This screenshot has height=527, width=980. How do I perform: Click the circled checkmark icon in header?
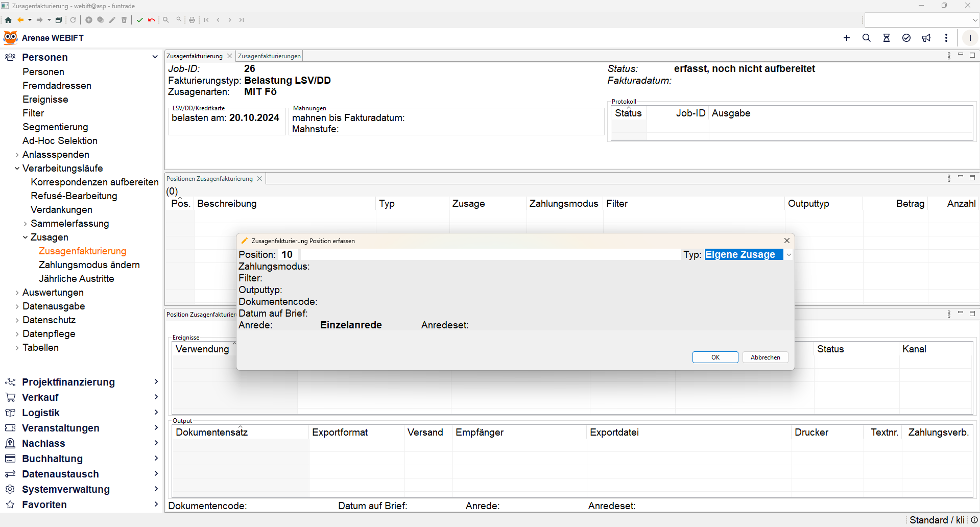906,38
